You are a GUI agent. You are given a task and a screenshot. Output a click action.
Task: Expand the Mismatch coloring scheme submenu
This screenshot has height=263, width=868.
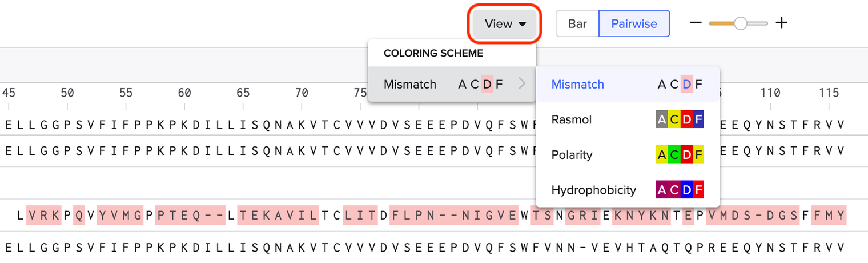[x=452, y=85]
